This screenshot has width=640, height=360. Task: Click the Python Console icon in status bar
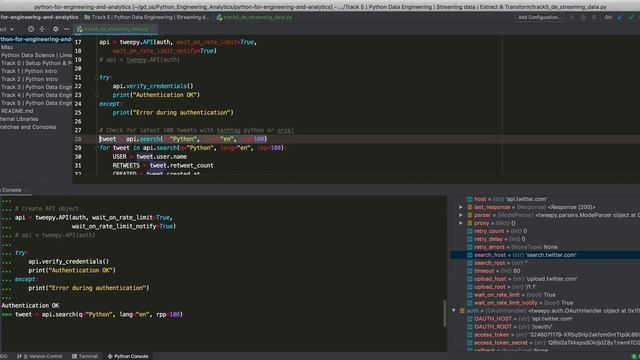[110, 356]
